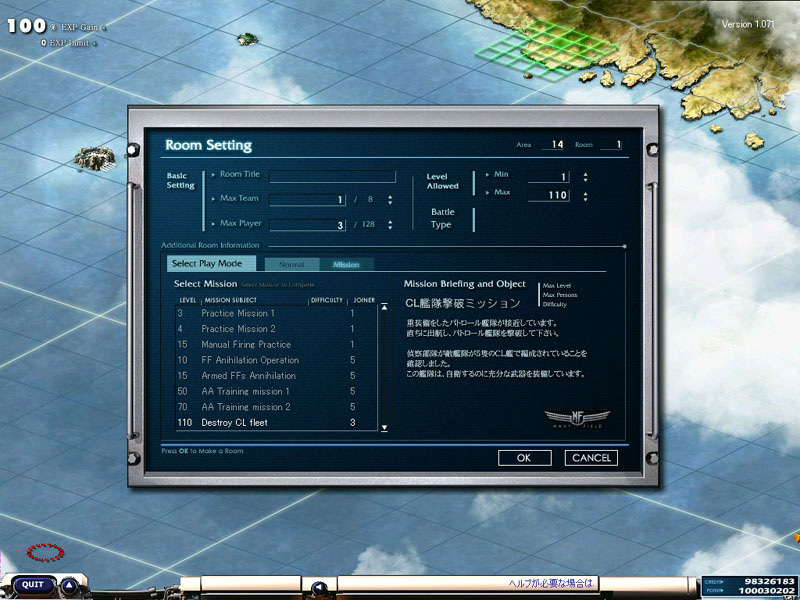Raise the Max level allowed stepper

tap(585, 193)
